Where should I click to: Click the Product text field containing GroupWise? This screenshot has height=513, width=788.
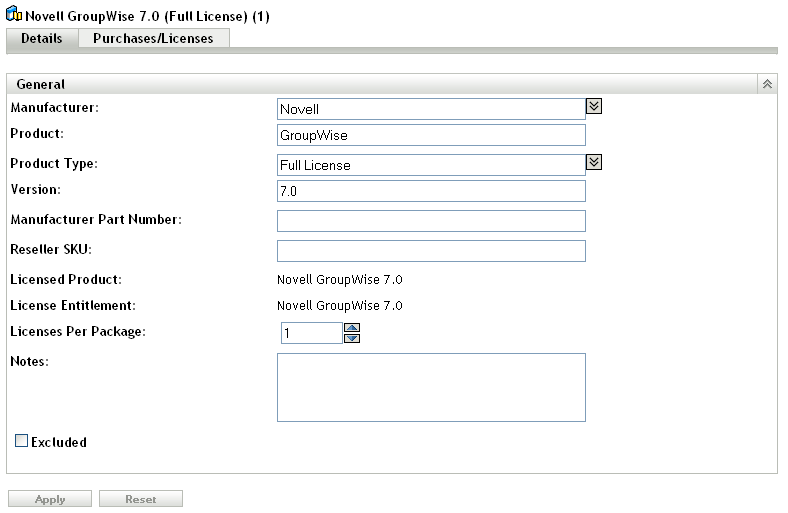pyautogui.click(x=431, y=136)
